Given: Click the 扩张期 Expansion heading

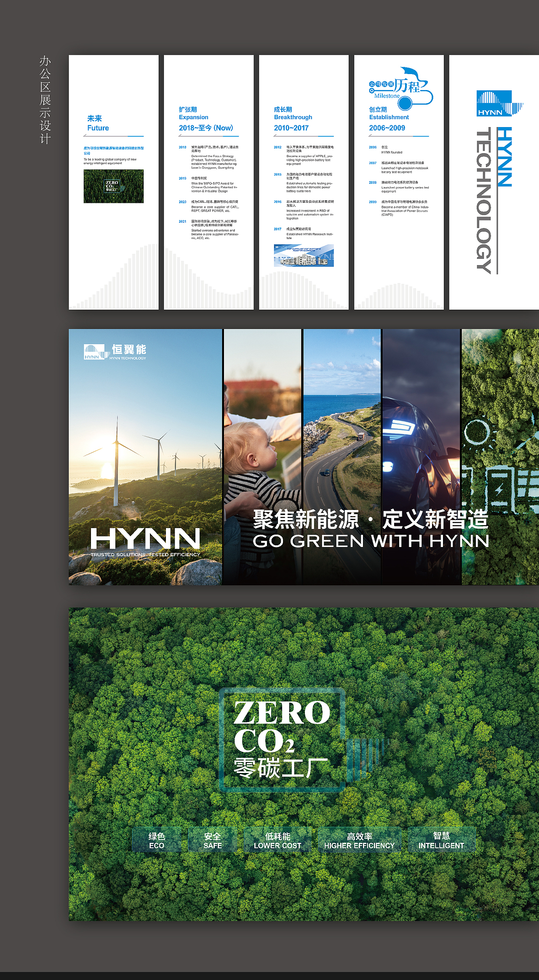Looking at the screenshot, I should (193, 113).
